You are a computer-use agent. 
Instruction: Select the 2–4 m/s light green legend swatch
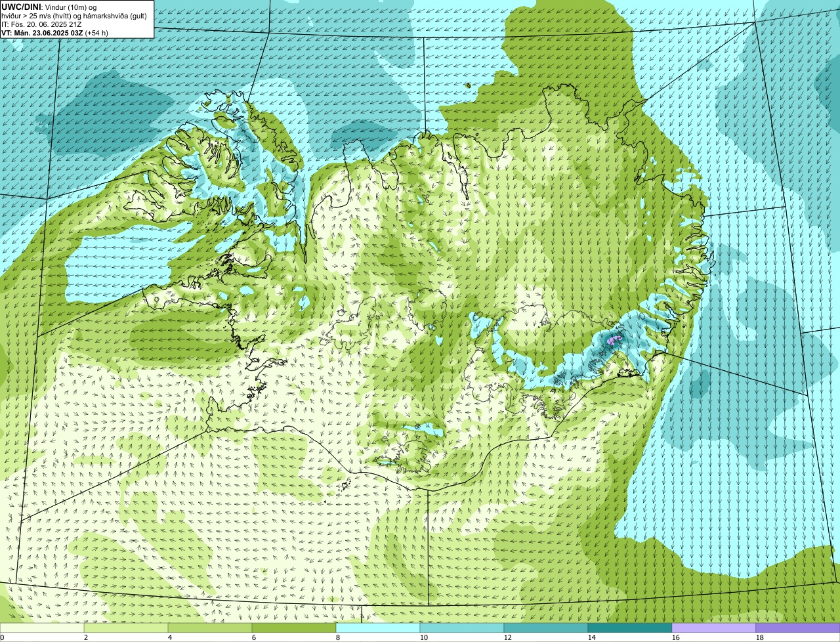(x=126, y=628)
